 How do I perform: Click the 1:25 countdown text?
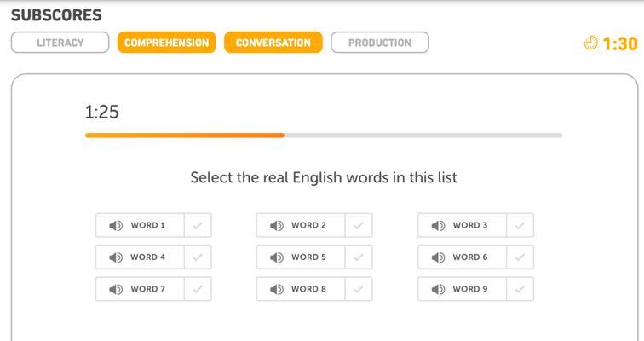click(102, 112)
